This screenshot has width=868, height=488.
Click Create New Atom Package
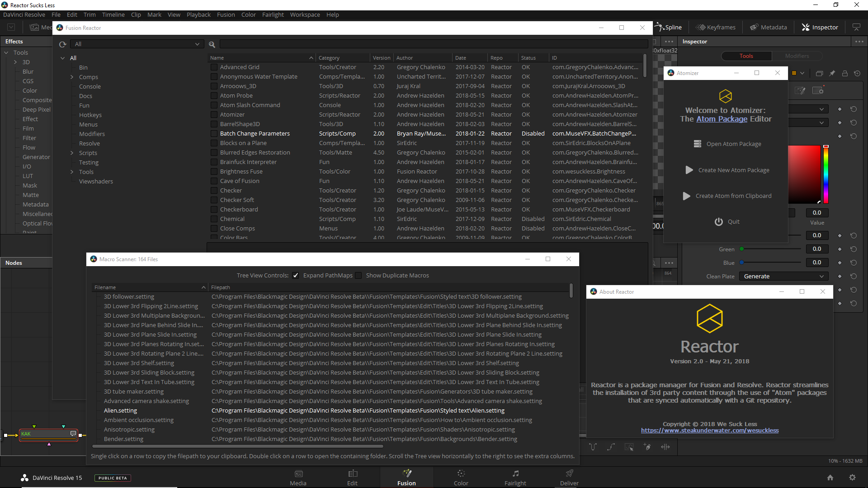(x=727, y=170)
